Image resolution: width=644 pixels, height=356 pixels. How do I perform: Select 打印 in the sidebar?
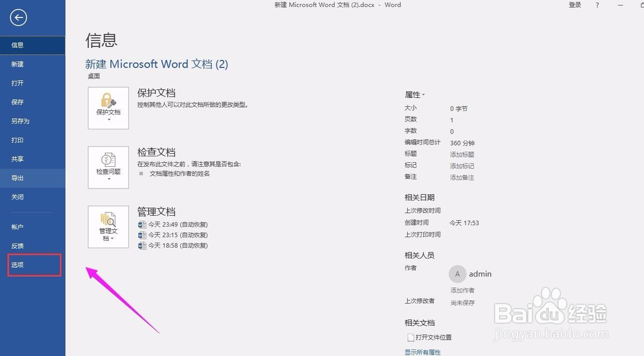(x=32, y=140)
